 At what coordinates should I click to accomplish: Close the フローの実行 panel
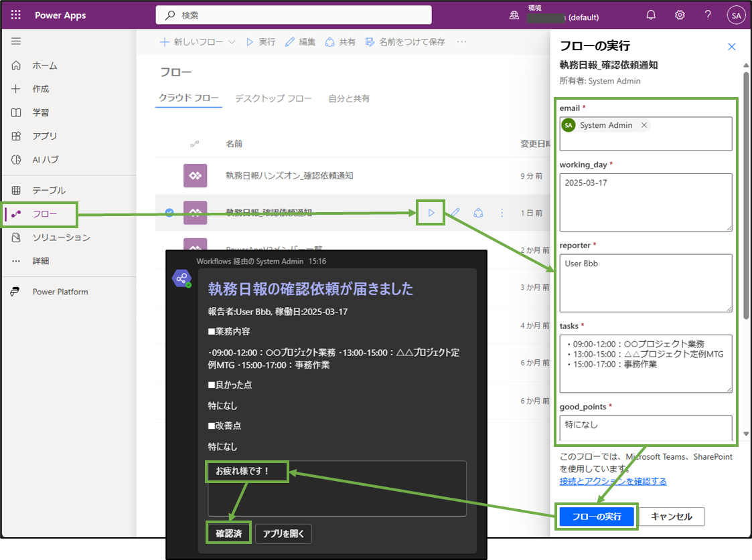click(731, 46)
